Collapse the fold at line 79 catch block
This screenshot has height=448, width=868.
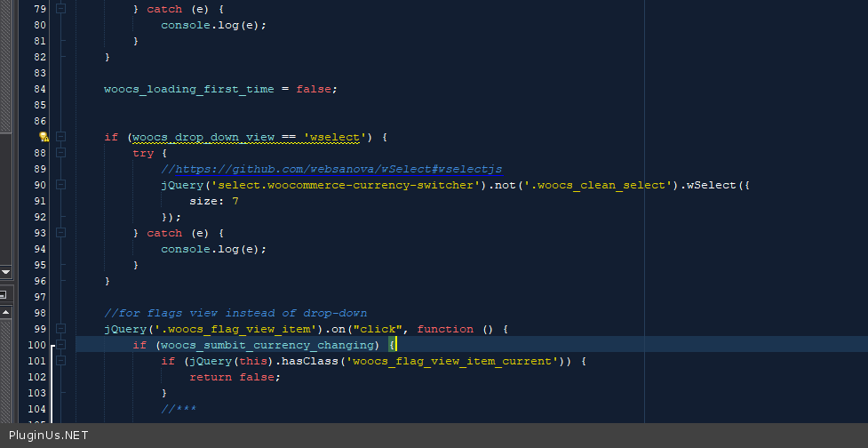(x=60, y=9)
